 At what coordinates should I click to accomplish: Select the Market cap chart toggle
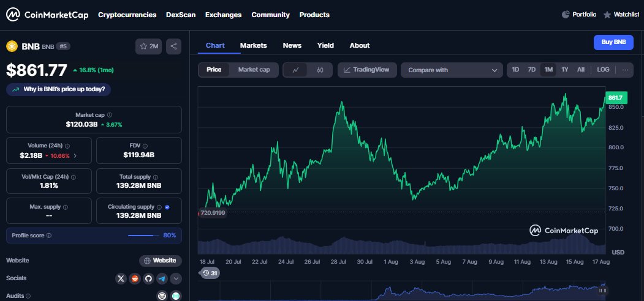click(x=254, y=70)
